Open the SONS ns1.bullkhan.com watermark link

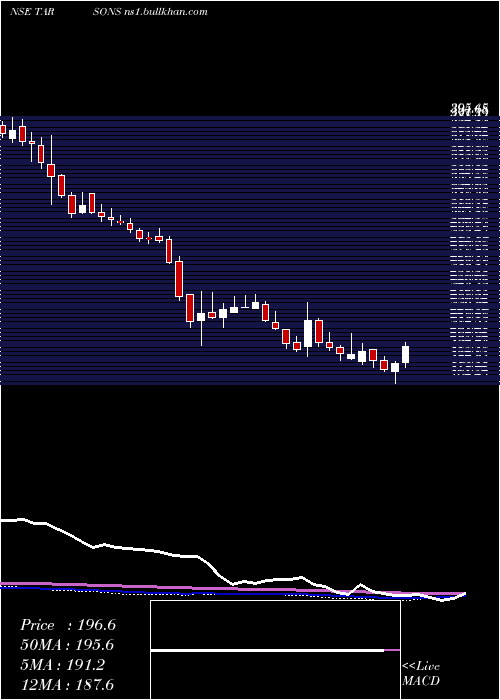point(150,12)
